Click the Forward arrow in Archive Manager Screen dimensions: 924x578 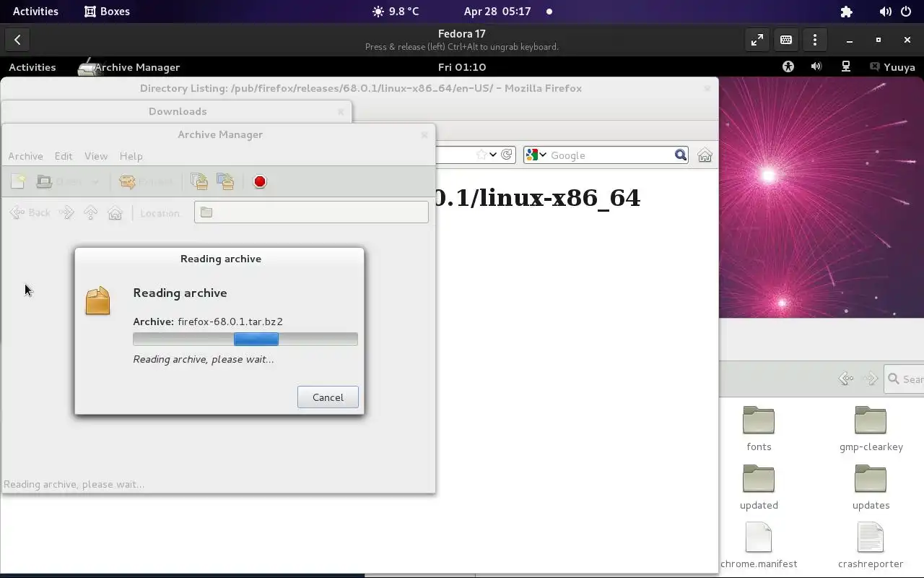click(x=66, y=212)
